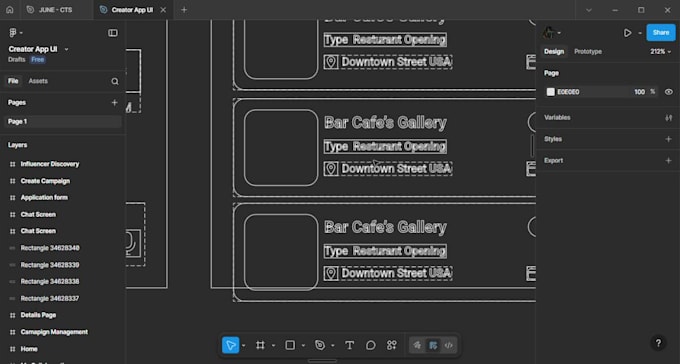Open Frame tool options dropdown arrow
The height and width of the screenshot is (364, 680).
[x=273, y=346]
